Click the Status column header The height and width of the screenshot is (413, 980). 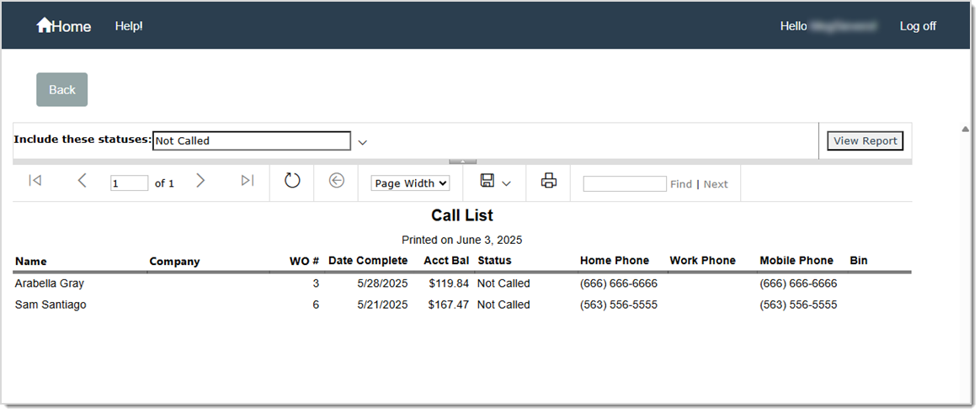tap(494, 261)
